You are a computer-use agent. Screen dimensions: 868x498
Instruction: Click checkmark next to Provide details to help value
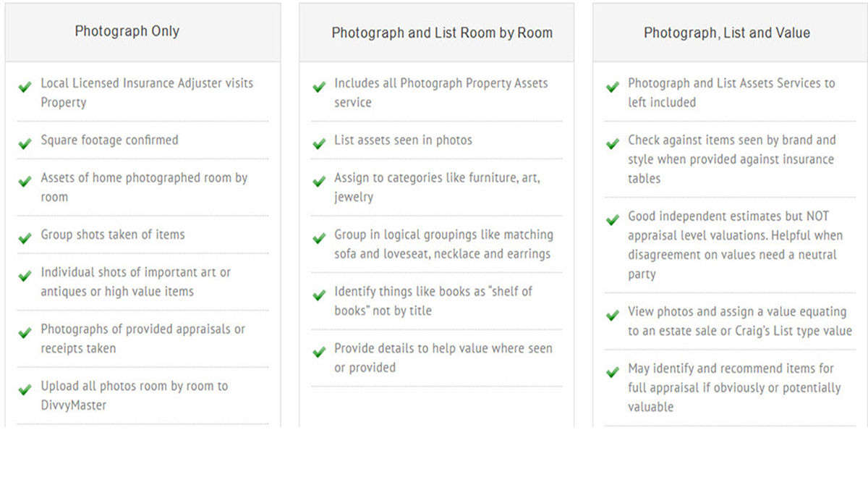(319, 352)
